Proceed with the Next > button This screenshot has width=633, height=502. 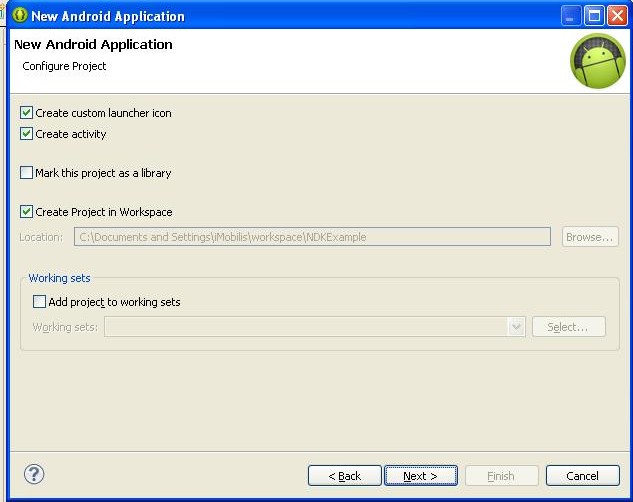(421, 476)
